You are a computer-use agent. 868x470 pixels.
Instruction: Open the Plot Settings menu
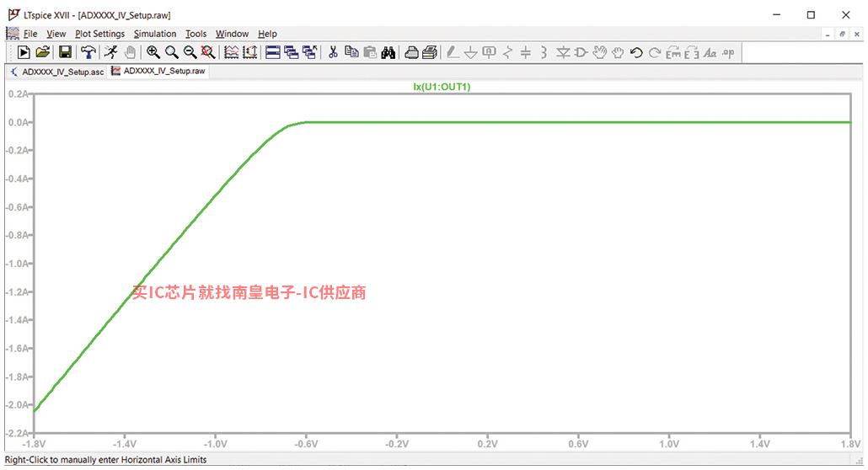click(x=100, y=34)
